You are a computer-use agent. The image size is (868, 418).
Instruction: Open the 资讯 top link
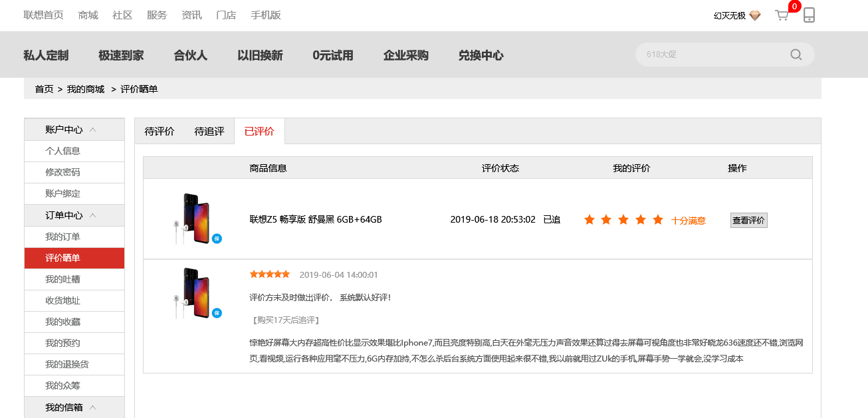pos(191,15)
